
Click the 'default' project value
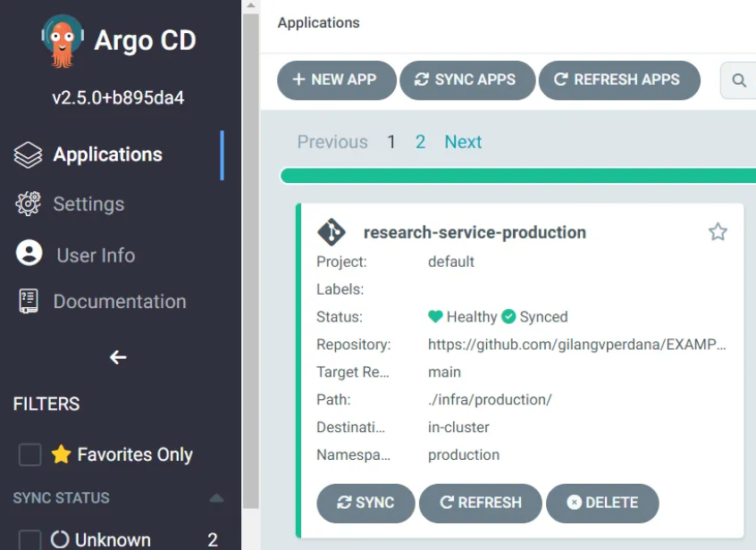(x=450, y=262)
